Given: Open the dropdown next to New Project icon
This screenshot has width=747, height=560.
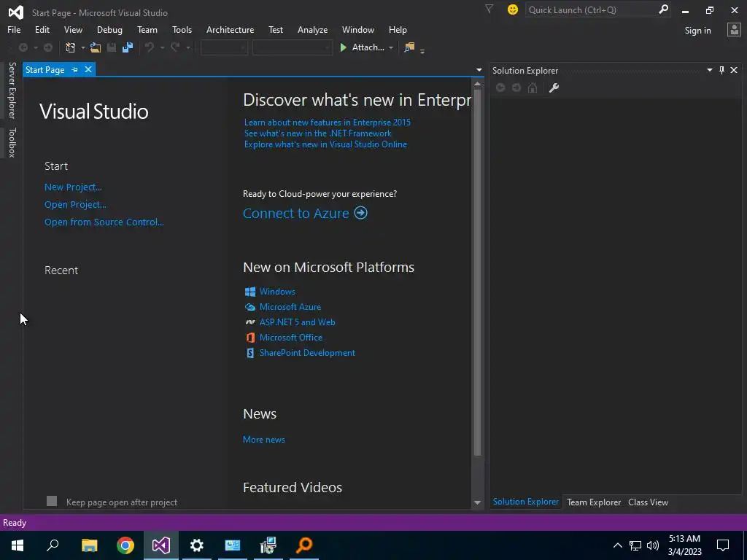Looking at the screenshot, I should pos(83,47).
